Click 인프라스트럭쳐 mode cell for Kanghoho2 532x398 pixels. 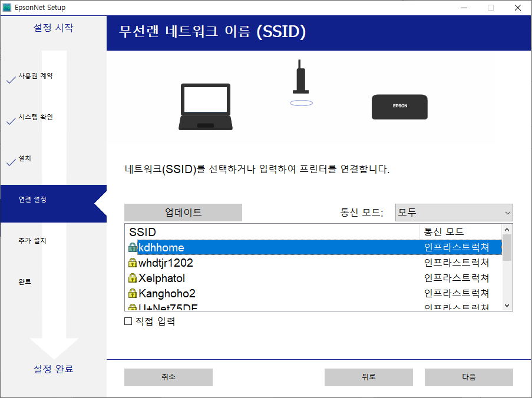pos(457,293)
